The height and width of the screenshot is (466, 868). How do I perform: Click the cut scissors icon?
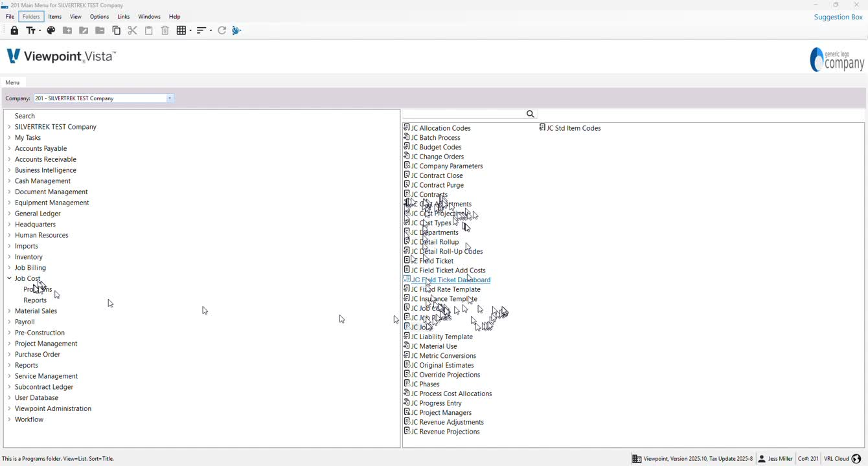[x=133, y=30]
